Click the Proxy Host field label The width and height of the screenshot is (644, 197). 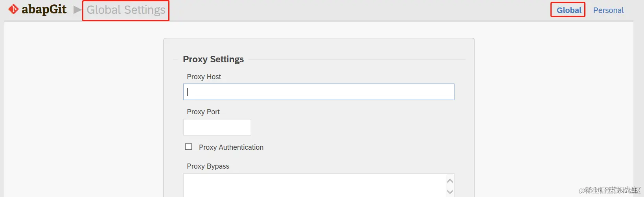pyautogui.click(x=204, y=77)
